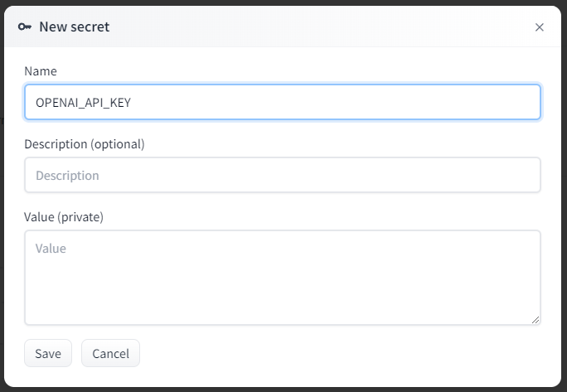Viewport: 567px width, 392px height.
Task: Click the gray "Description" placeholder text
Action: 67,176
